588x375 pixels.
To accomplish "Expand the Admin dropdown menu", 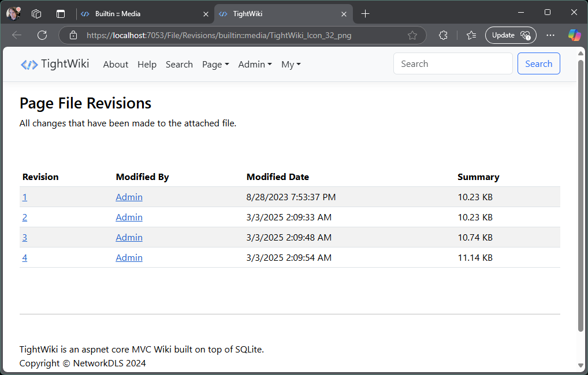I will click(255, 65).
